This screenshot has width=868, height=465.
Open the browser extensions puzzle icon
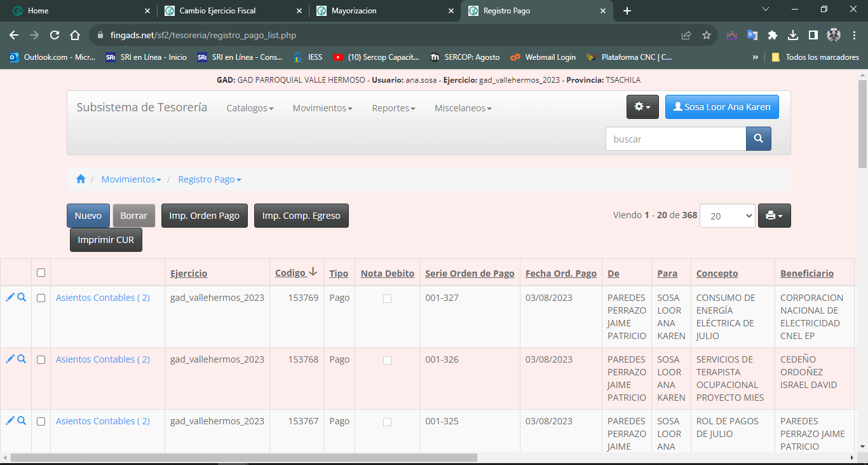[773, 35]
